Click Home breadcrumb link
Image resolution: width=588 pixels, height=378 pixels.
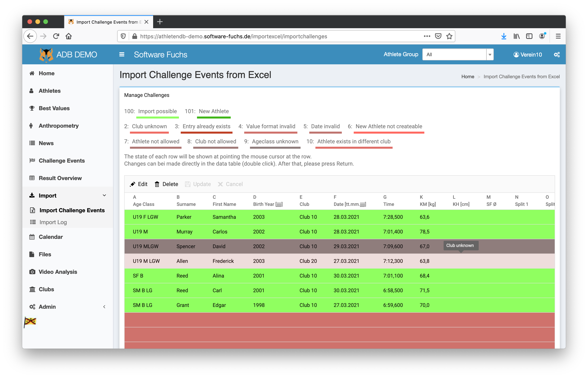[x=468, y=77]
